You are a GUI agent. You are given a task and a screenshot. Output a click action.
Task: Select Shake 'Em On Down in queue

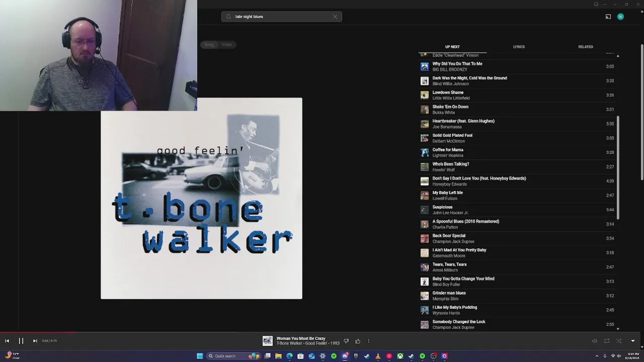tap(517, 110)
